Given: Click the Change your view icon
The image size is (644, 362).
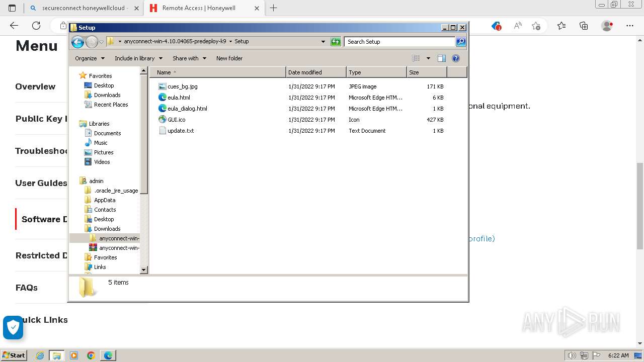Looking at the screenshot, I should click(x=416, y=58).
